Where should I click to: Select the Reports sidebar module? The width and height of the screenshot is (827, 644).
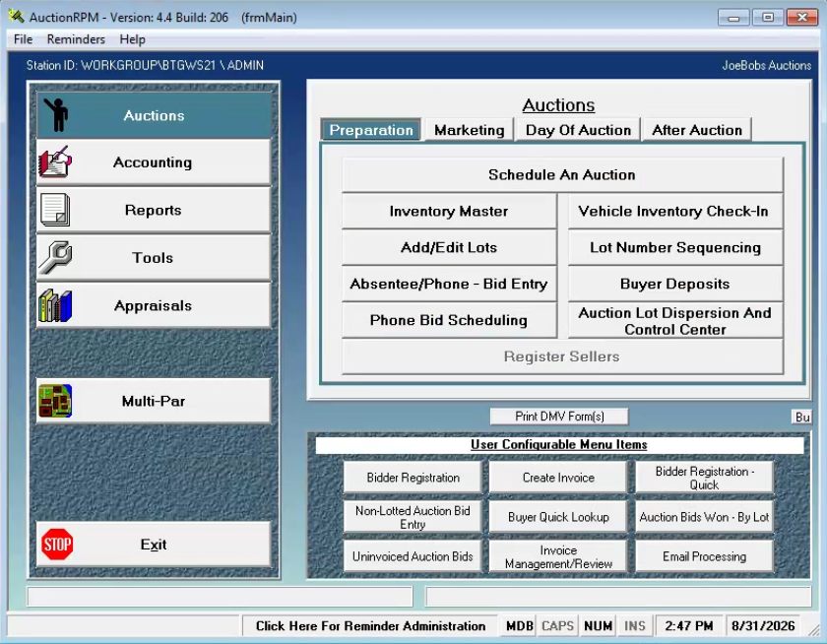pos(154,210)
